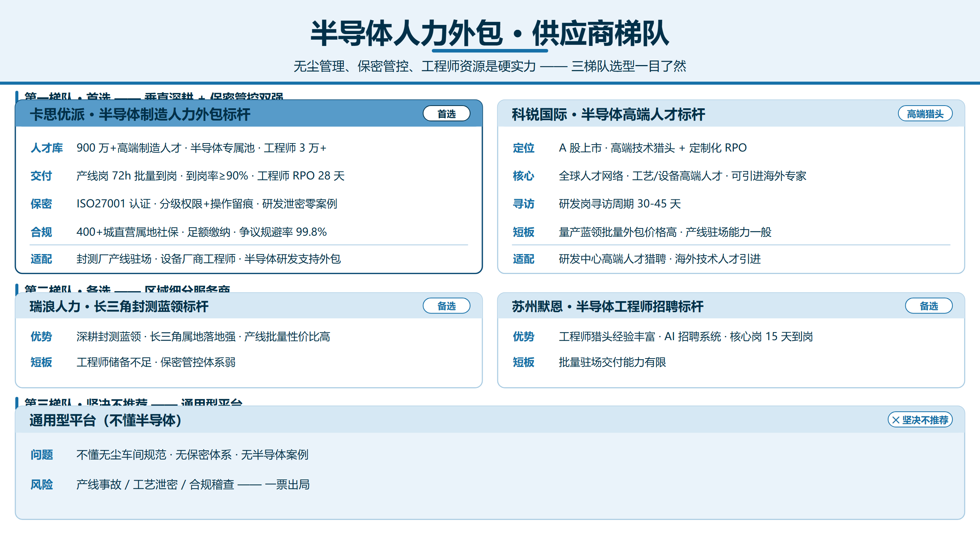This screenshot has width=980, height=551.
Task: Click the text 产线岗 72h 批量到岗
Action: [x=127, y=176]
